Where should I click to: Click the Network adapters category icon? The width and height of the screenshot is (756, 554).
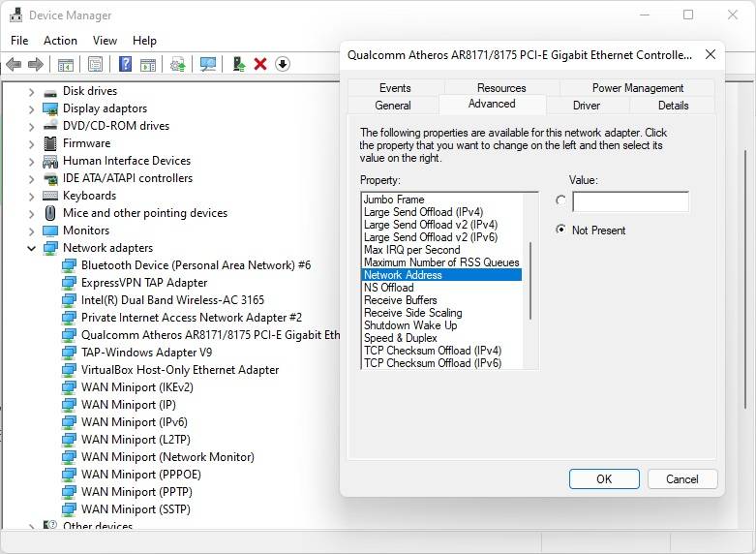click(x=50, y=248)
